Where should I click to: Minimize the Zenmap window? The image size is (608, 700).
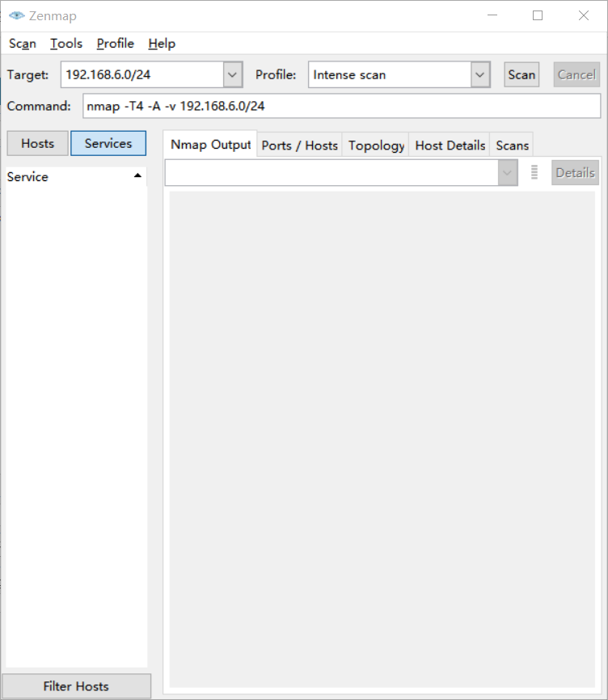click(492, 15)
